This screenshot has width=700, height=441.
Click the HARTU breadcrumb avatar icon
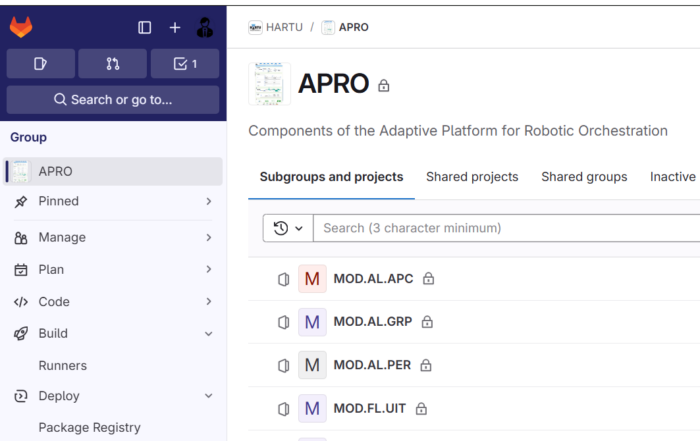(x=255, y=27)
